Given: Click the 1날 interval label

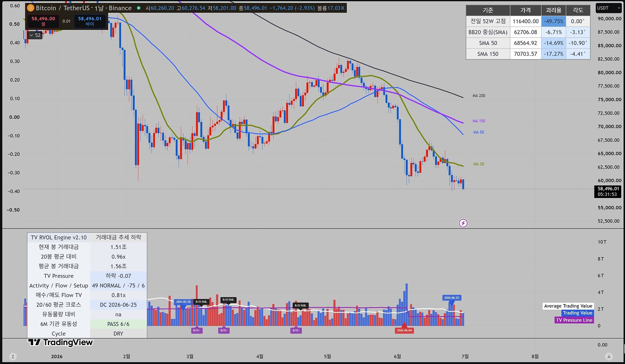Looking at the screenshot, I should [99, 8].
